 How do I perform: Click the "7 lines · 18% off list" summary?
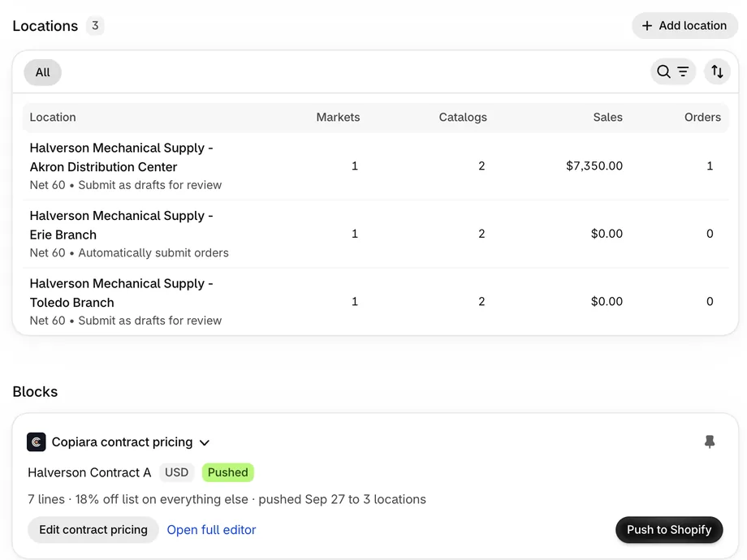(x=227, y=499)
